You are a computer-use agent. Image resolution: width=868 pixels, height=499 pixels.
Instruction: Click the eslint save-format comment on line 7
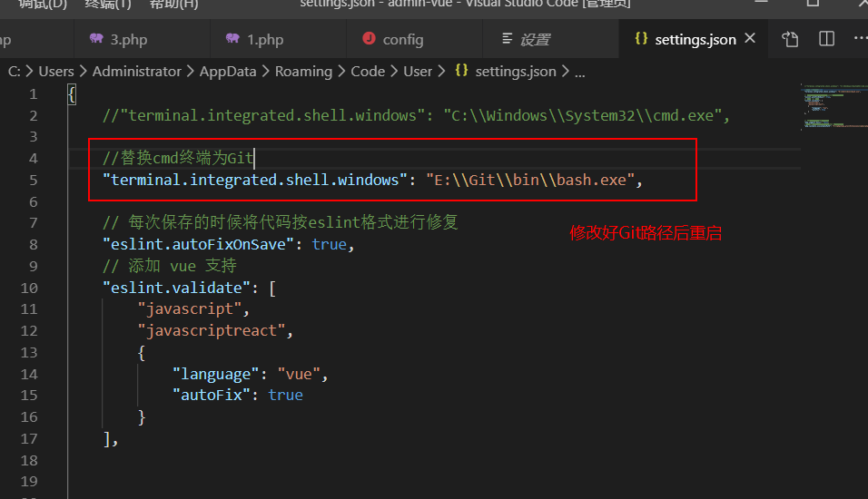pyautogui.click(x=281, y=223)
